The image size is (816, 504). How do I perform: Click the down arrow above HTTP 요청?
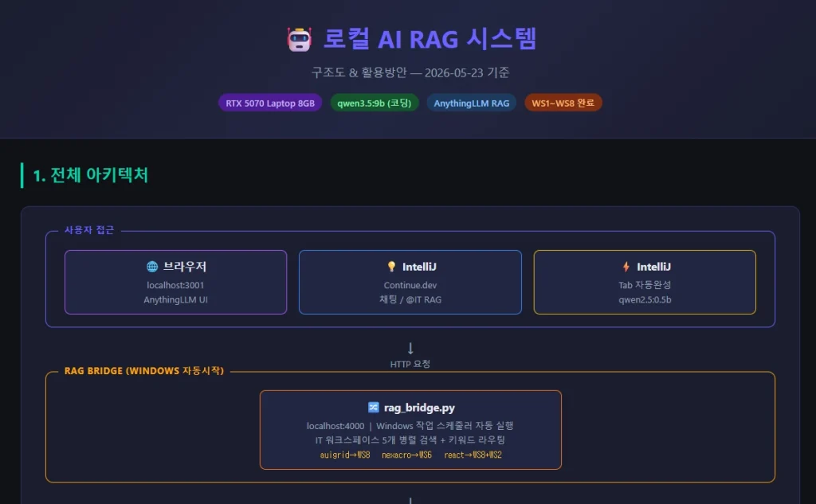[x=410, y=348]
